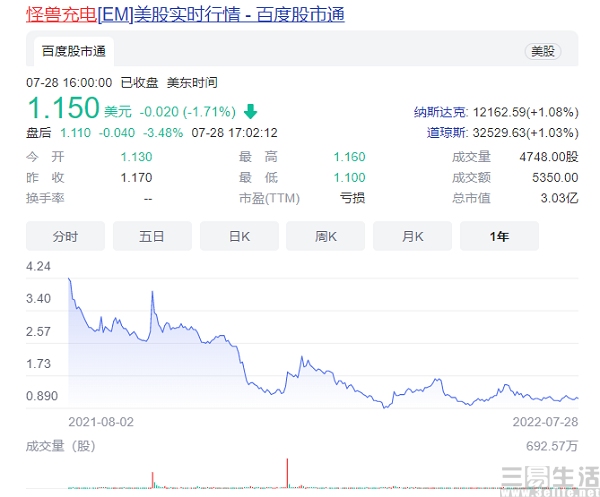The height and width of the screenshot is (497, 600).
Task: Click the 成交量 (股) volume chart label
Action: coord(60,446)
